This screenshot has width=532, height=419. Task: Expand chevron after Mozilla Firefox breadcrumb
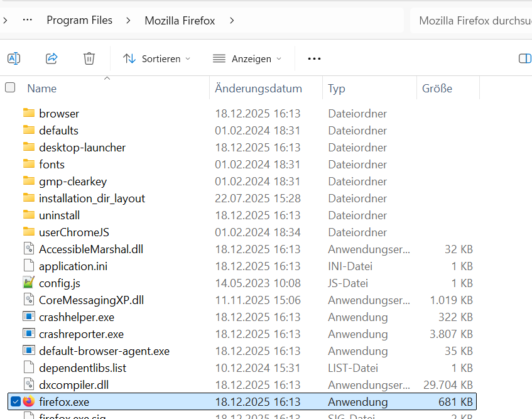(232, 20)
